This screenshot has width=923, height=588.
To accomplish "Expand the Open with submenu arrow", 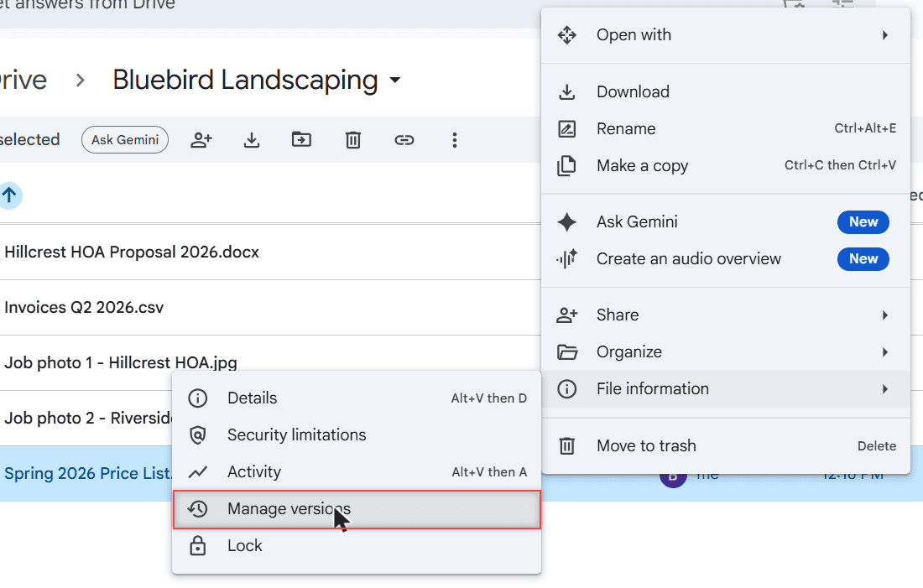I will pyautogui.click(x=885, y=35).
